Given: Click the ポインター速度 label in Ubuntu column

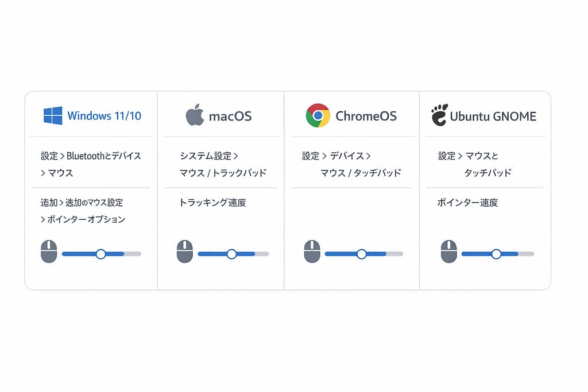Looking at the screenshot, I should (x=467, y=203).
